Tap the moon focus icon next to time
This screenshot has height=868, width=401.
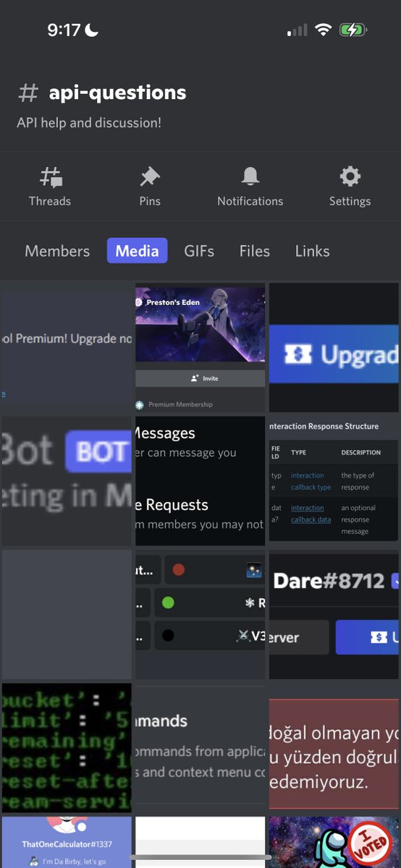point(91,30)
